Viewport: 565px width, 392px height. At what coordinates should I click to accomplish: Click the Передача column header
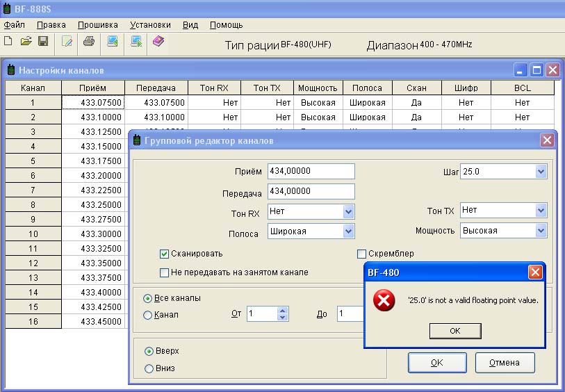click(x=156, y=88)
